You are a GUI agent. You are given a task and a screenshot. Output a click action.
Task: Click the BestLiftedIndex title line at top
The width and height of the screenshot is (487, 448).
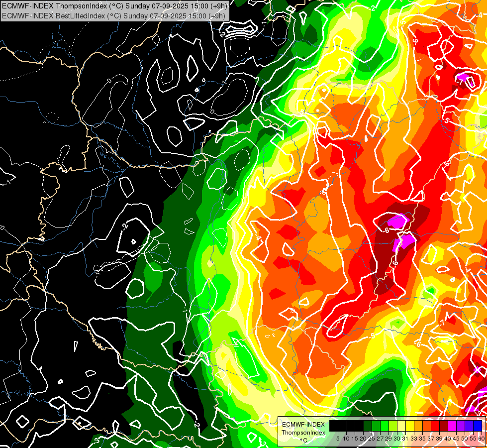(x=113, y=16)
